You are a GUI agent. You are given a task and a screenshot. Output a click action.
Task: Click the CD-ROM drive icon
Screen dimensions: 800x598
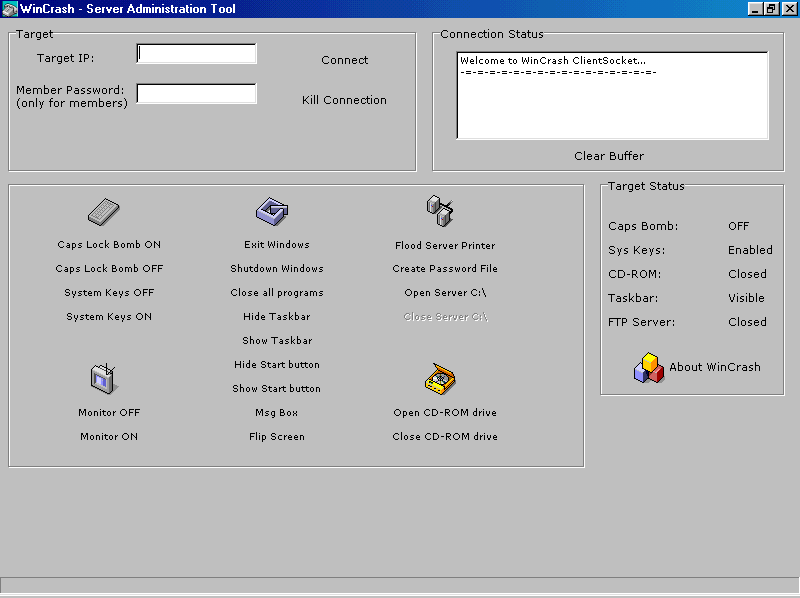tap(440, 378)
